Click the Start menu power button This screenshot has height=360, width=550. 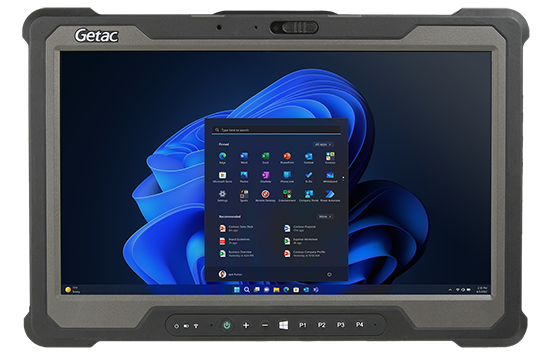pos(329,275)
